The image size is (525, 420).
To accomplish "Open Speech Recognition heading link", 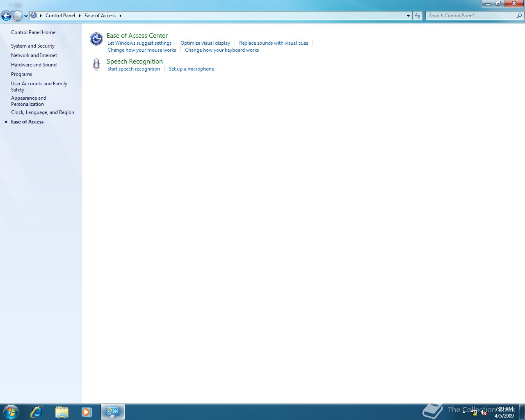I will pos(135,62).
